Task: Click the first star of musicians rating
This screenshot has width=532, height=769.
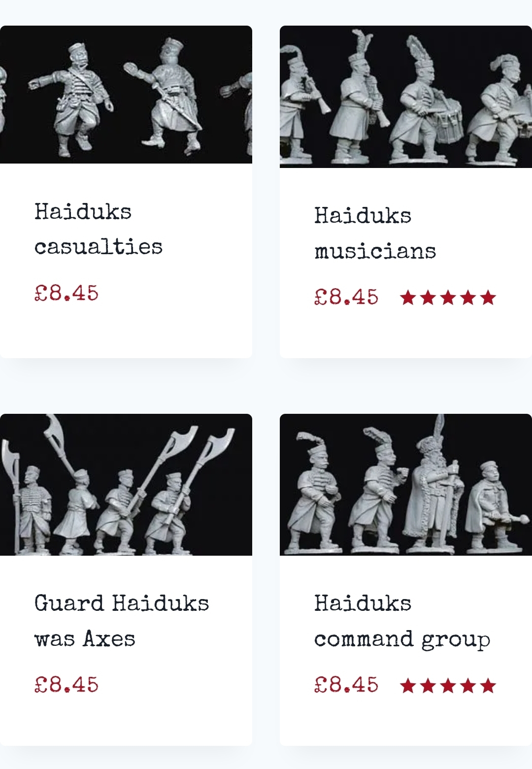Action: tap(408, 298)
